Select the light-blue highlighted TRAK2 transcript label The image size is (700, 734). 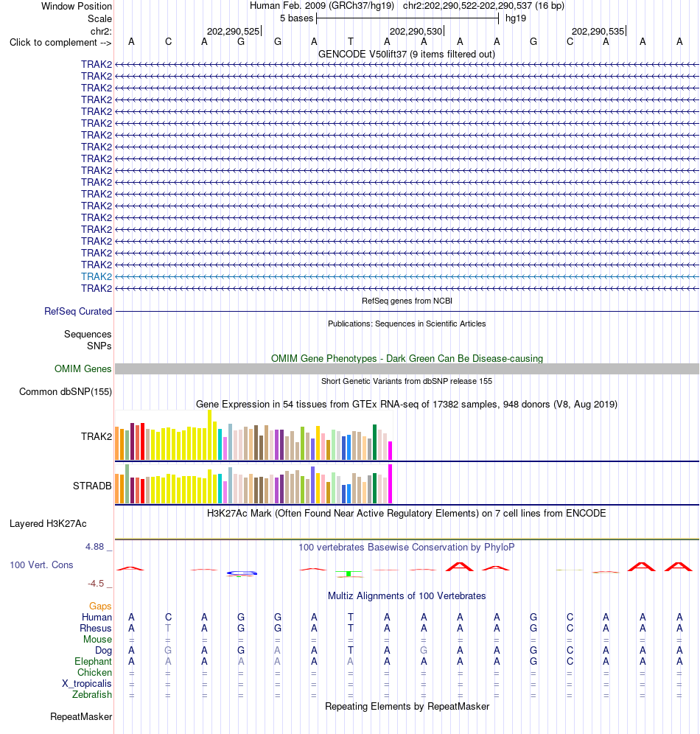[x=97, y=276]
